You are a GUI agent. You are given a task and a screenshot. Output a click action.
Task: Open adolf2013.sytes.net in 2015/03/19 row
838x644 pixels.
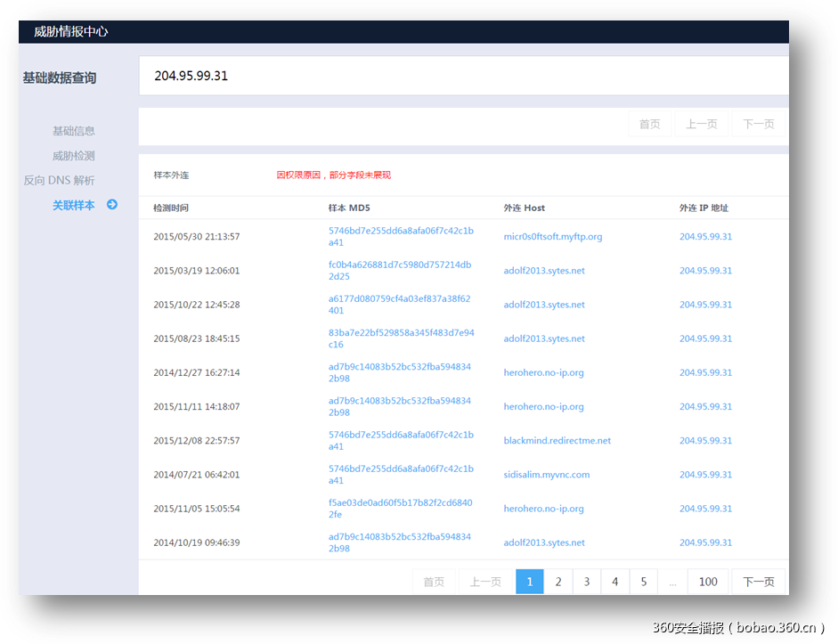pos(544,271)
